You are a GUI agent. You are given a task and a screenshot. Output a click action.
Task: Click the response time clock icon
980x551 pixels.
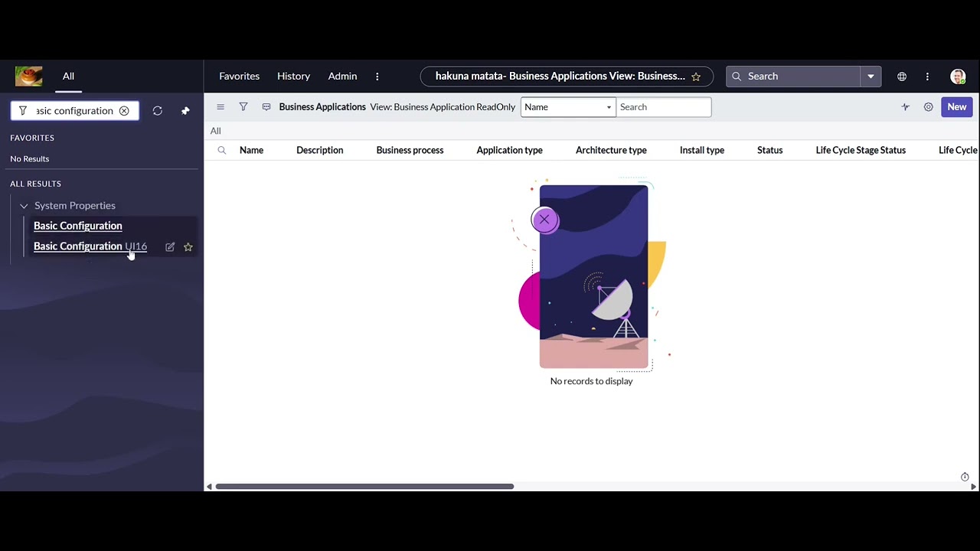click(965, 477)
